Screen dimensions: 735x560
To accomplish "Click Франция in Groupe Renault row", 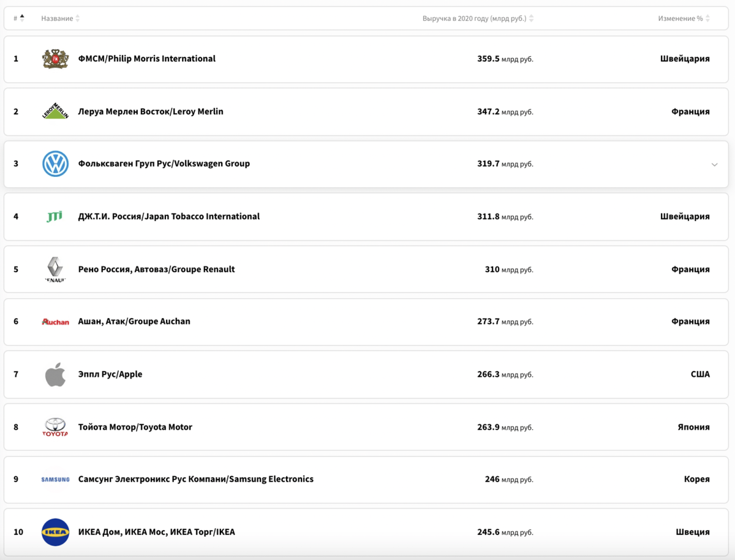I will point(690,269).
